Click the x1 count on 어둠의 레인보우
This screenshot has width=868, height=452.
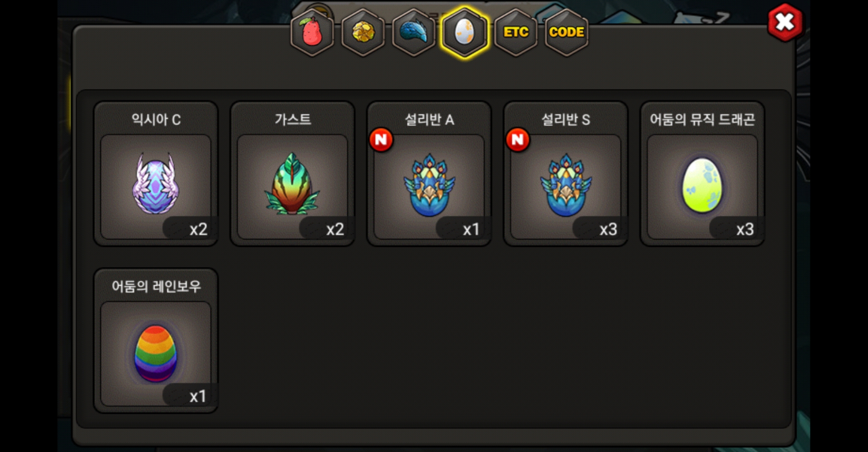click(197, 396)
